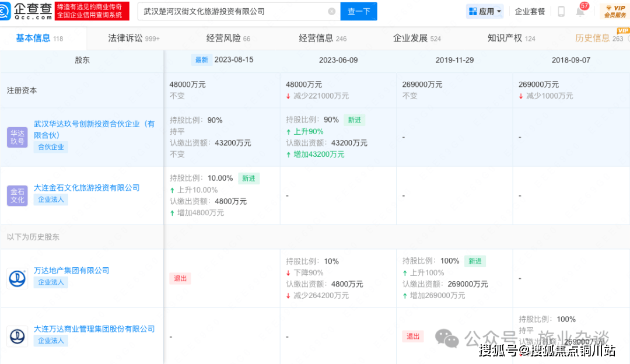Click the 华达玖号 shareholder avatar icon
The width and height of the screenshot is (630, 364).
click(17, 137)
